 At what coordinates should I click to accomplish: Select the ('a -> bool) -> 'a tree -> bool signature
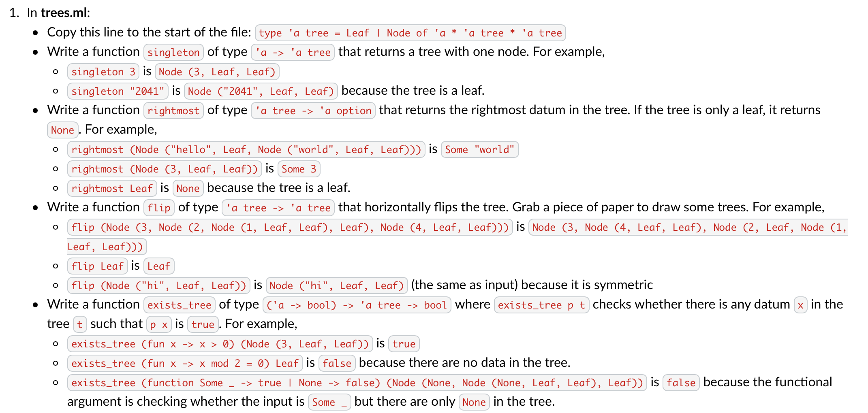point(357,304)
